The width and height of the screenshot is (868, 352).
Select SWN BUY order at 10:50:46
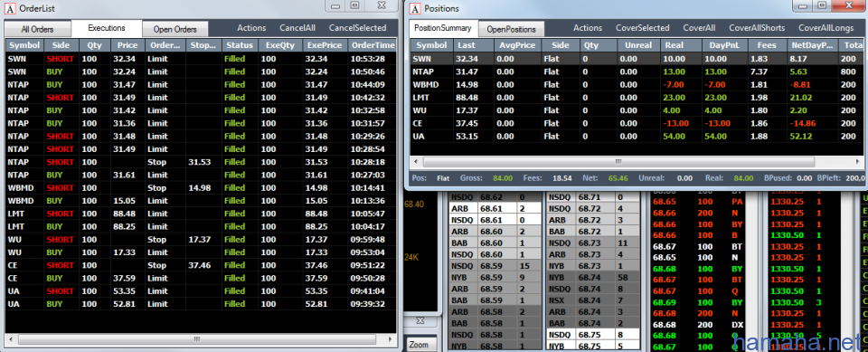(x=201, y=71)
